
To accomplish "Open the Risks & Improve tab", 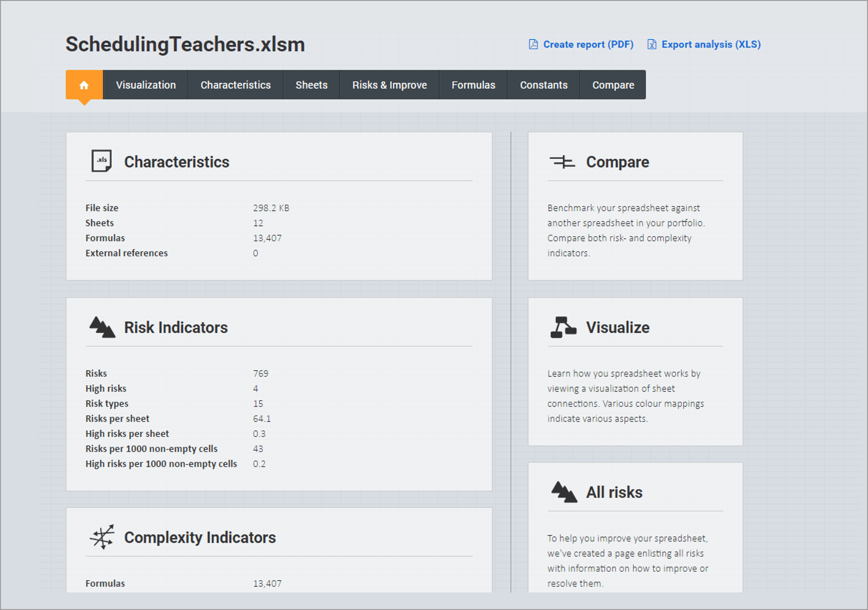I will point(389,85).
